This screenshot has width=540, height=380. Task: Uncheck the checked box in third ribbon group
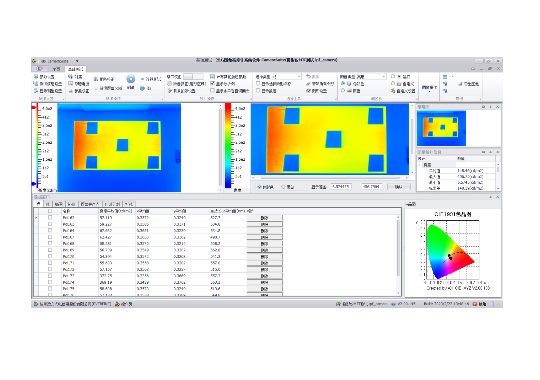click(212, 84)
